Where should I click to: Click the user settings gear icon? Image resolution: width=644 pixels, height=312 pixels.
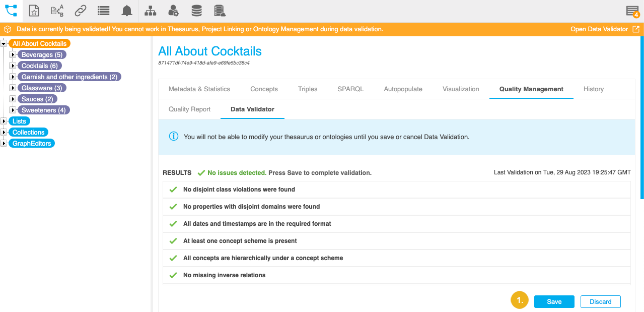[x=174, y=11]
